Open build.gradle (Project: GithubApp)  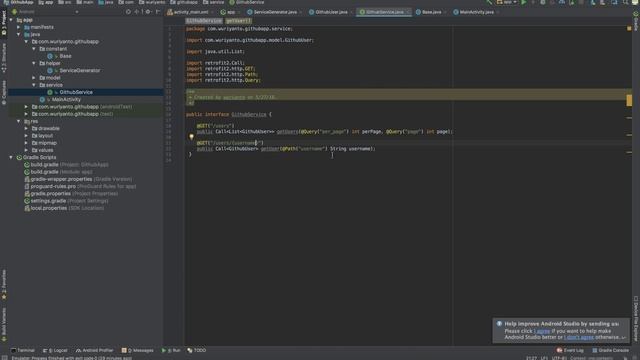click(x=69, y=164)
